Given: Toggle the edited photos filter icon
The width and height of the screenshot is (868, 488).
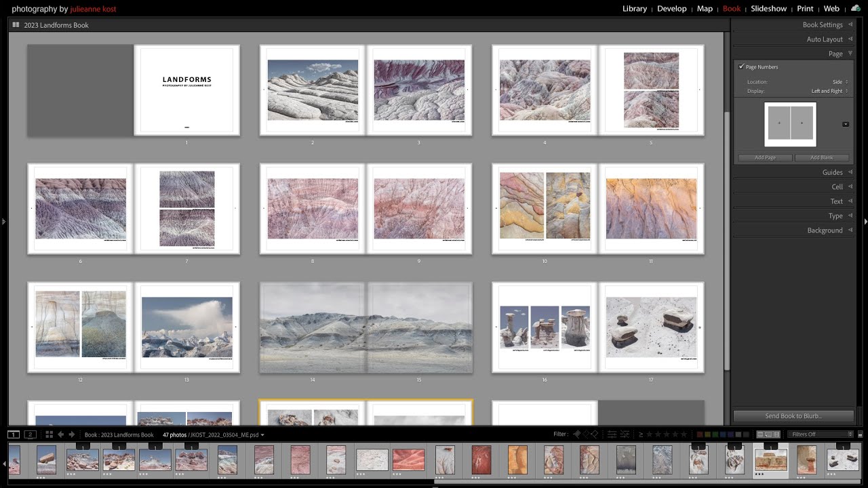Looking at the screenshot, I should pos(612,434).
